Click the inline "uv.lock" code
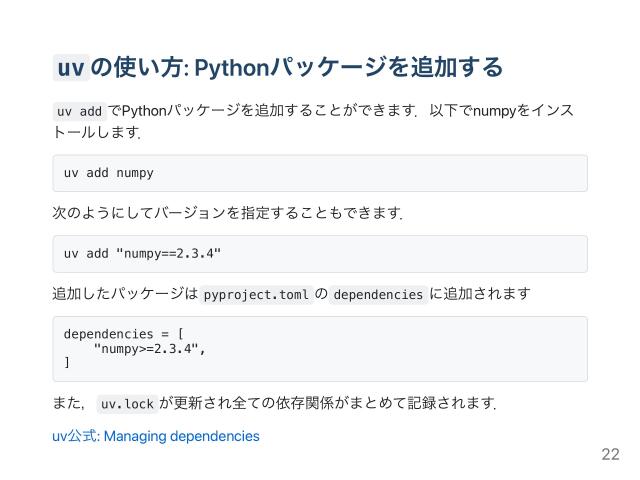Screen dimensions: 640x480 point(127,404)
